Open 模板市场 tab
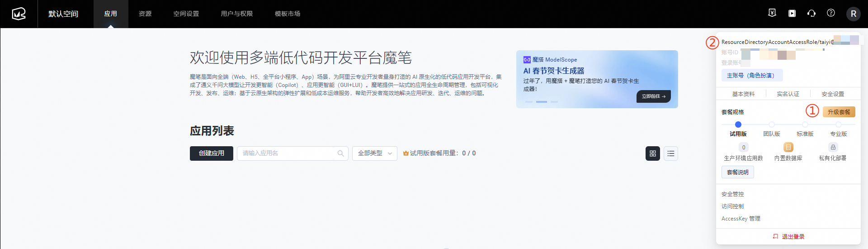Viewport: 868px width, 249px height. coord(288,14)
